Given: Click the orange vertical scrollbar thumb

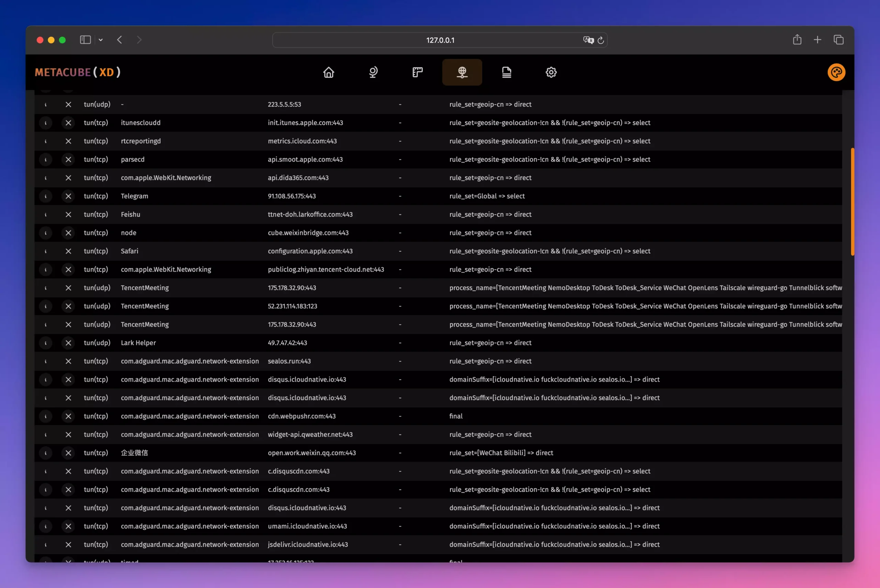Looking at the screenshot, I should 852,202.
